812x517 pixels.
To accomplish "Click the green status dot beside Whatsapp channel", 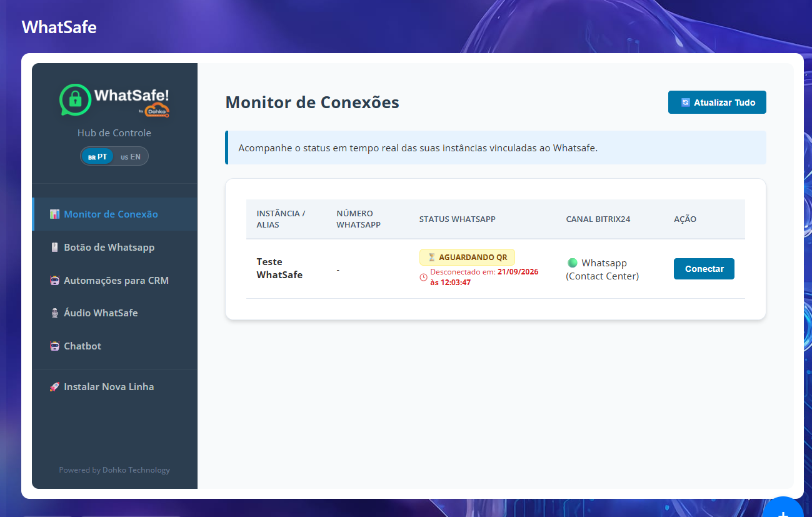I will coord(572,263).
